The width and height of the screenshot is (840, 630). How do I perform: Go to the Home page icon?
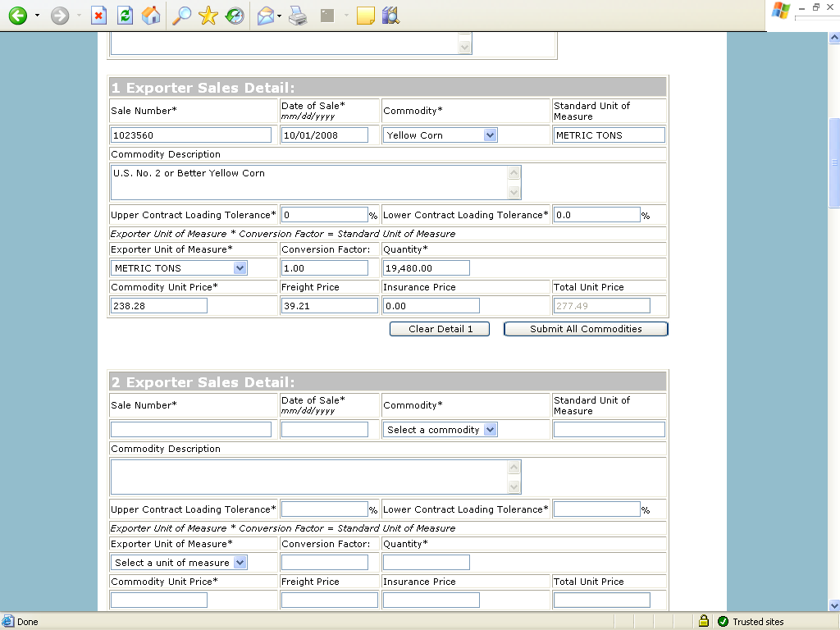click(151, 16)
